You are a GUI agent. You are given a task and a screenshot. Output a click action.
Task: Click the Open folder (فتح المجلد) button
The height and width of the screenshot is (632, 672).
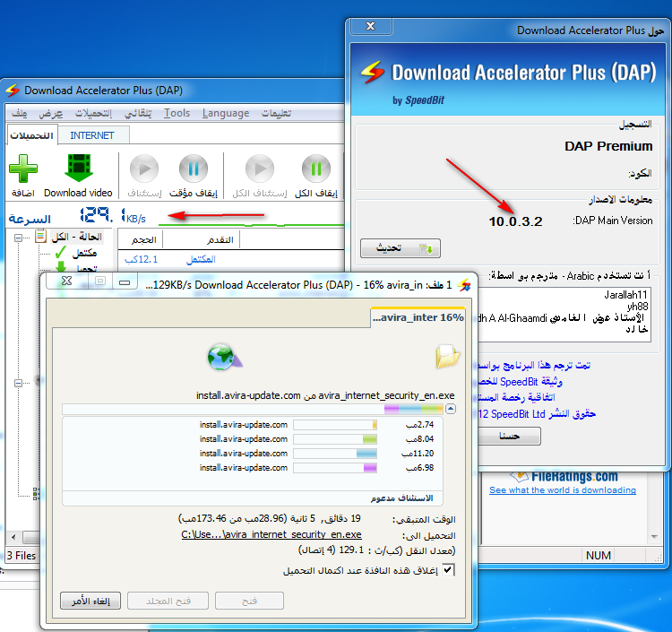point(168,602)
